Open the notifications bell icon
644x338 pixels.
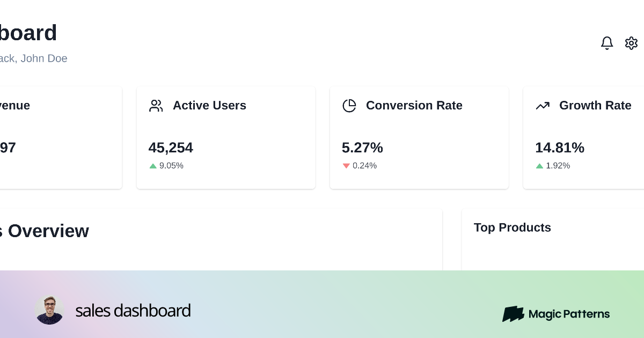pyautogui.click(x=607, y=43)
